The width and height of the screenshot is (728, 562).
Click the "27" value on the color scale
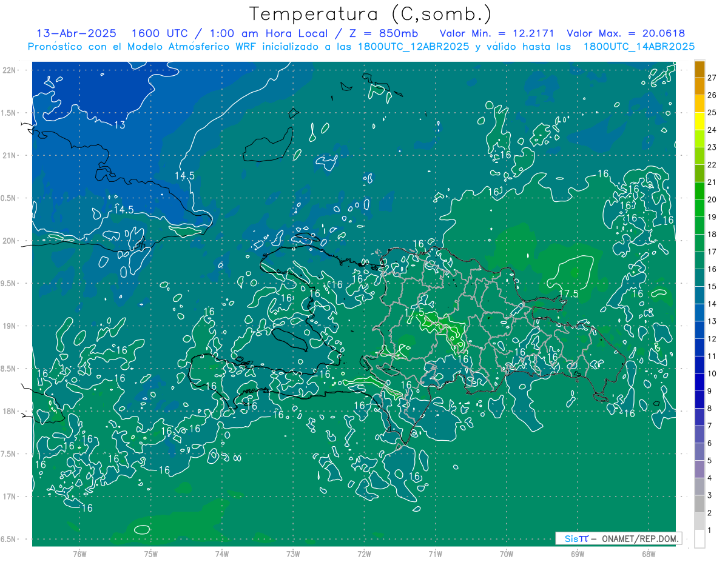(712, 78)
